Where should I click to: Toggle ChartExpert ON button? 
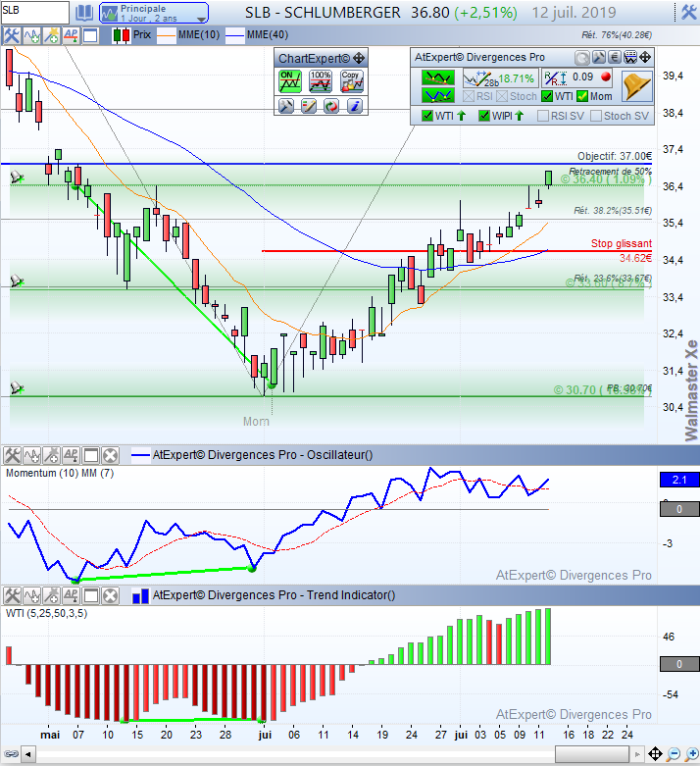point(289,81)
